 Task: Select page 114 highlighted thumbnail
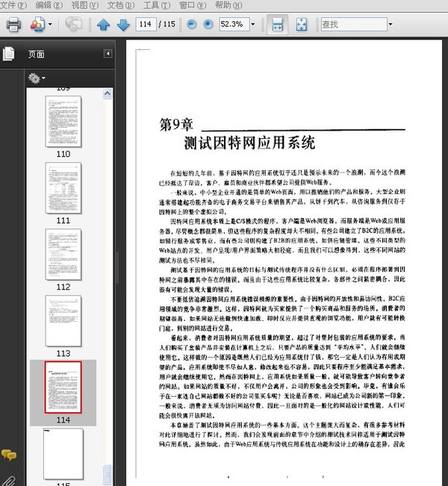point(63,387)
